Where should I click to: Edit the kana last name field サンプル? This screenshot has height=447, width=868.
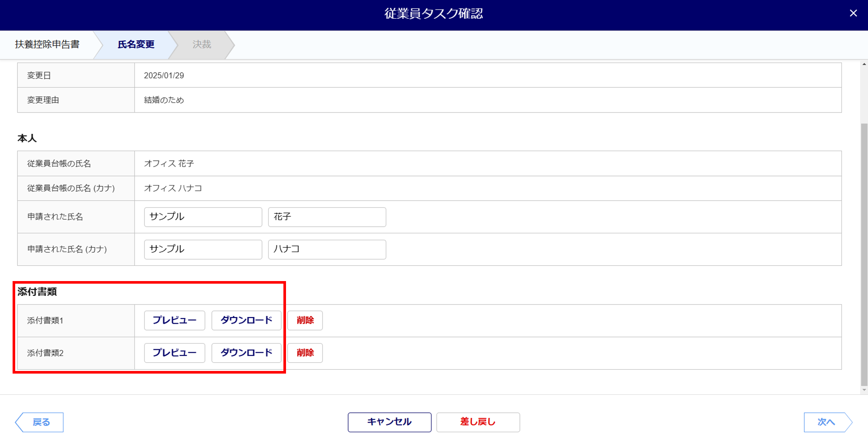203,249
